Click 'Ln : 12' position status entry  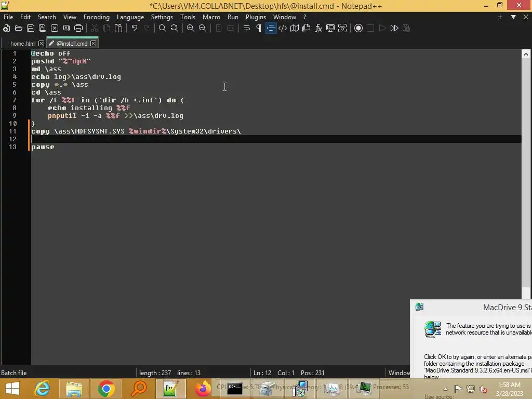(262, 373)
